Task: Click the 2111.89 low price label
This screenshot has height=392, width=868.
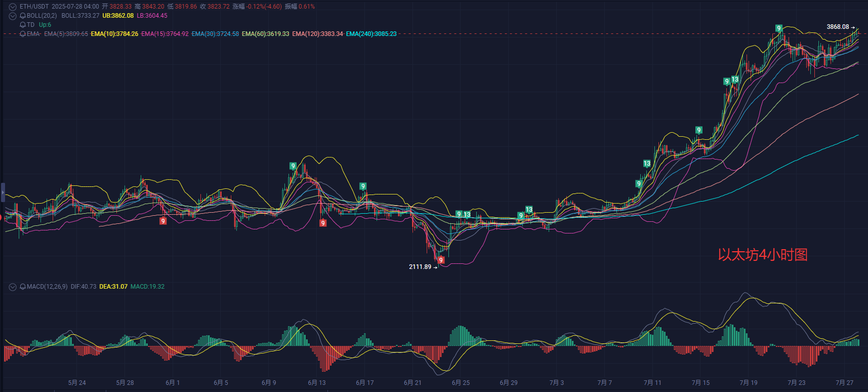Action: [x=420, y=267]
